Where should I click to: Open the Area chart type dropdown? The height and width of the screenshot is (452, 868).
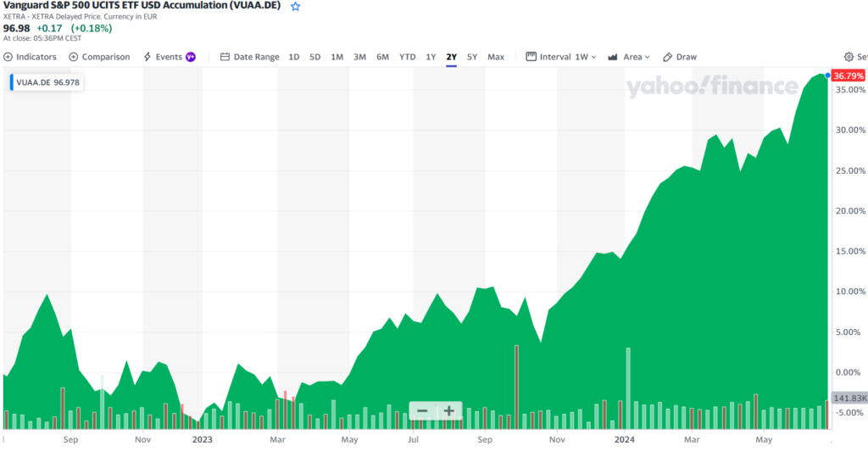(x=628, y=57)
